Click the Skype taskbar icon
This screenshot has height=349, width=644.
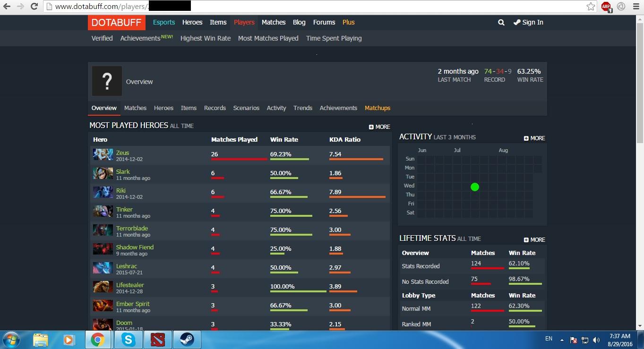coord(128,340)
